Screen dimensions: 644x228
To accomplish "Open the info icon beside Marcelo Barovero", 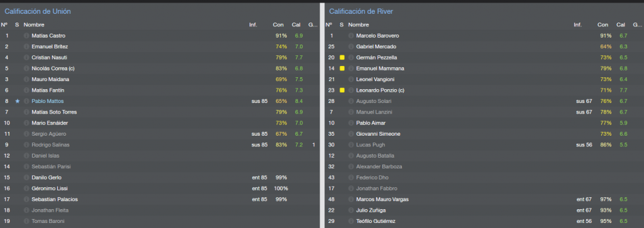I will click(x=351, y=36).
